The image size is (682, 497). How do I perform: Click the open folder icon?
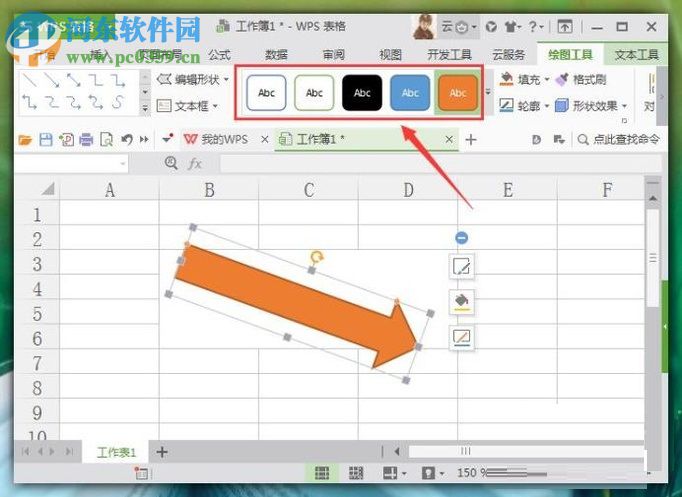point(25,140)
